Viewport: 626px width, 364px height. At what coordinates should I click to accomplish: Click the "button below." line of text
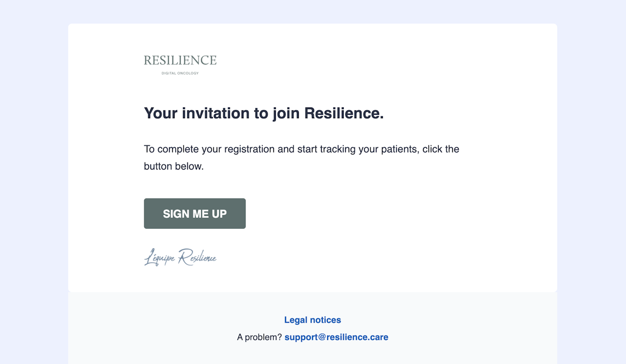174,166
